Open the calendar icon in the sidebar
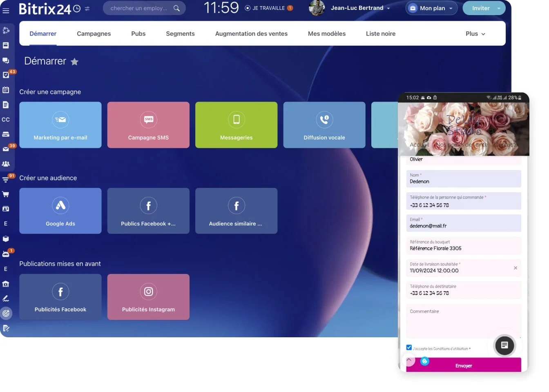Image resolution: width=549 pixels, height=392 pixels. point(5,89)
